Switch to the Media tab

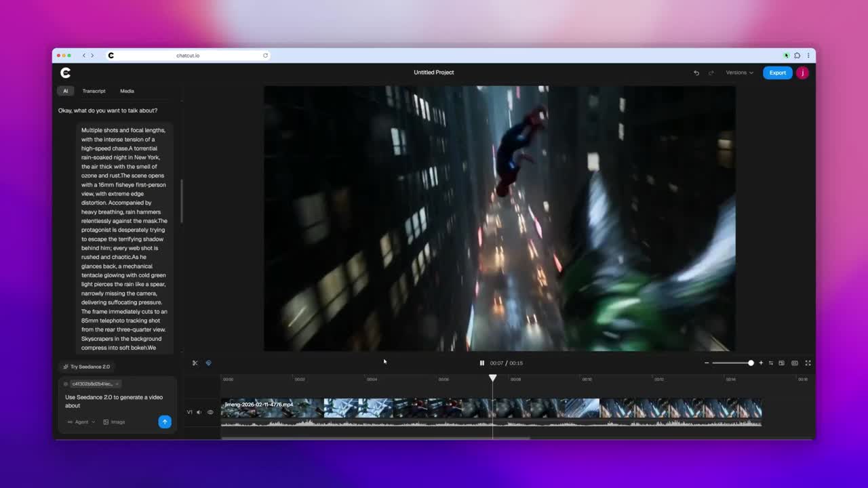pos(127,91)
